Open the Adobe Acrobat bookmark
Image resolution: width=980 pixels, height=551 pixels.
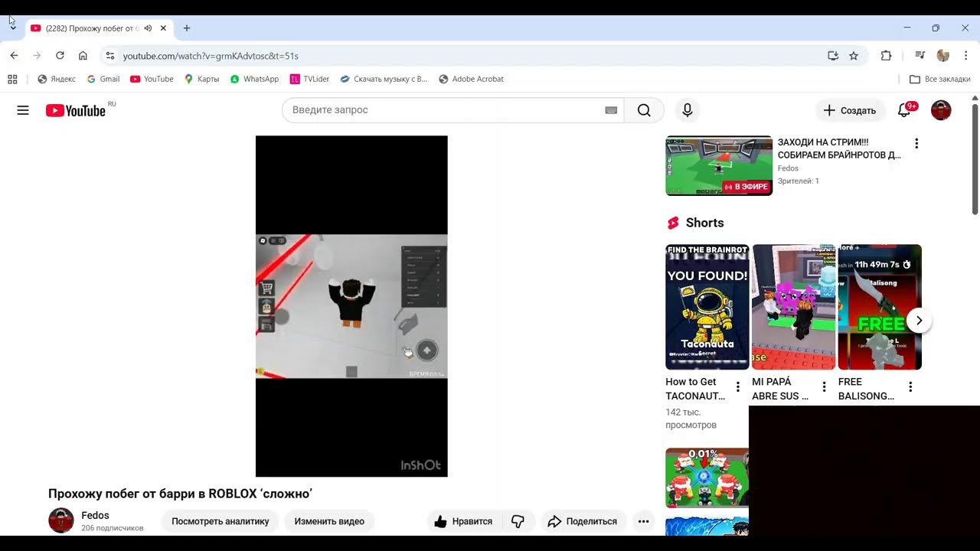tap(471, 79)
